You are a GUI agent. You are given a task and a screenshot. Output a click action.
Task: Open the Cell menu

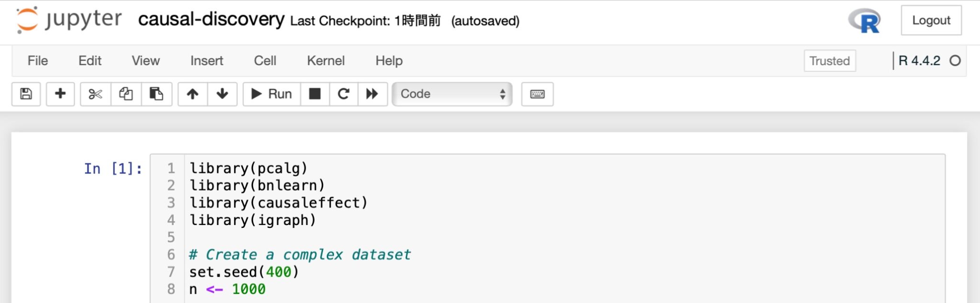click(x=265, y=61)
